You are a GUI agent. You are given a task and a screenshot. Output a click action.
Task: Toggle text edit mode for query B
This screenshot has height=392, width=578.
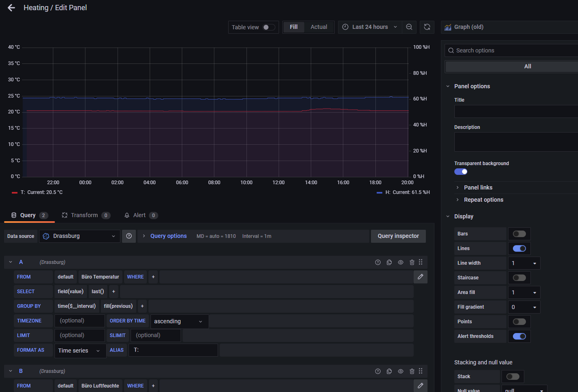click(421, 386)
